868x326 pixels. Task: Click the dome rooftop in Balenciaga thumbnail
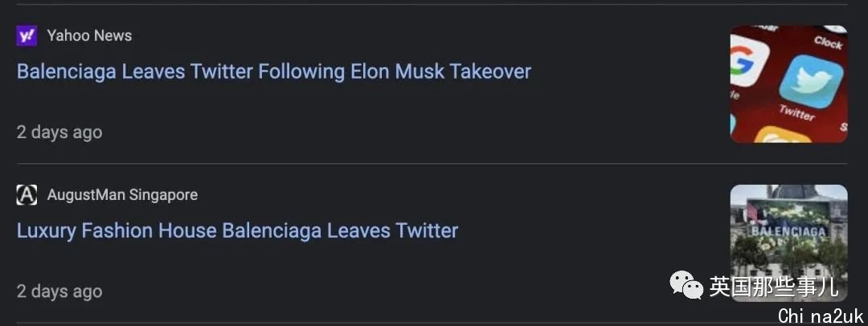pyautogui.click(x=792, y=191)
